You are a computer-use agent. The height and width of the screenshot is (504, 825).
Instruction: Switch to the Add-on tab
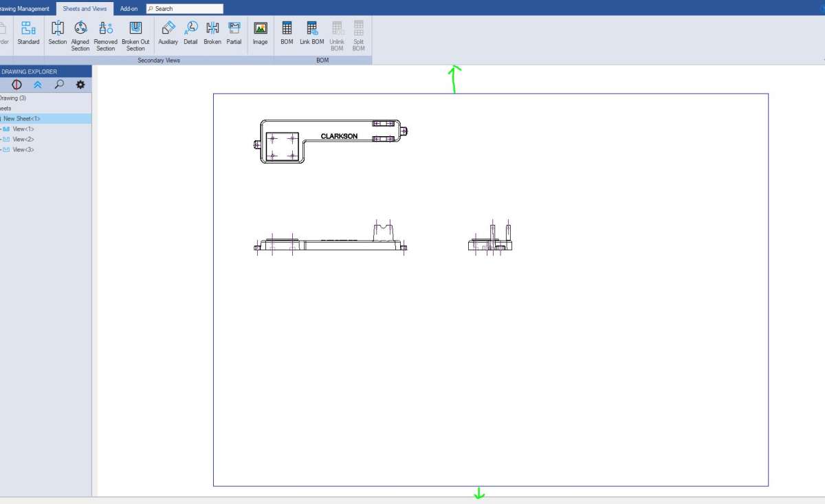point(129,9)
